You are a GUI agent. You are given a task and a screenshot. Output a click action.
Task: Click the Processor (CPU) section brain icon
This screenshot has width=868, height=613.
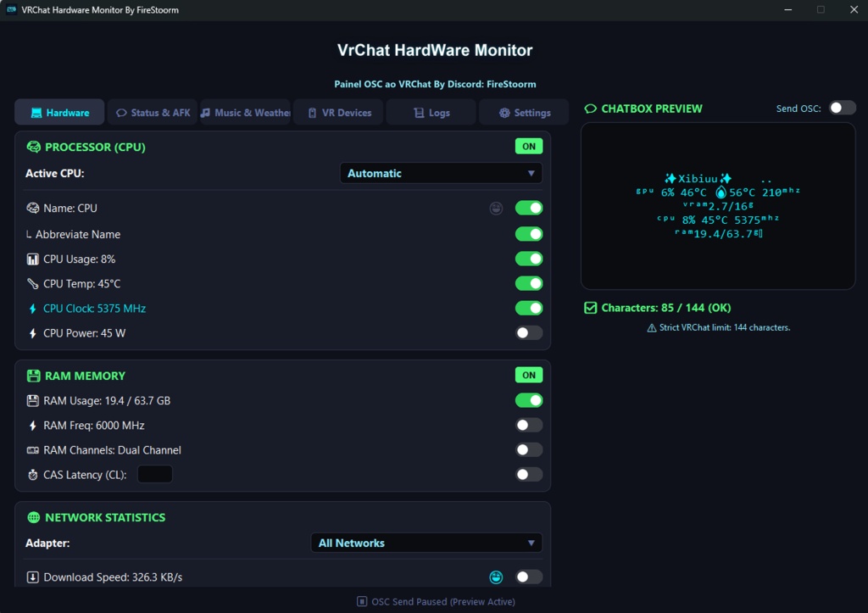pos(34,147)
